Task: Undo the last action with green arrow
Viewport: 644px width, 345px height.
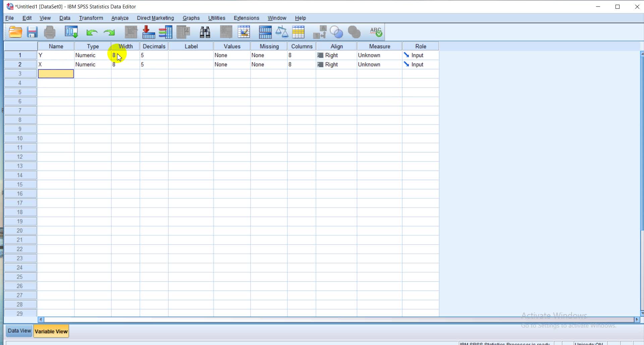Action: click(x=91, y=32)
